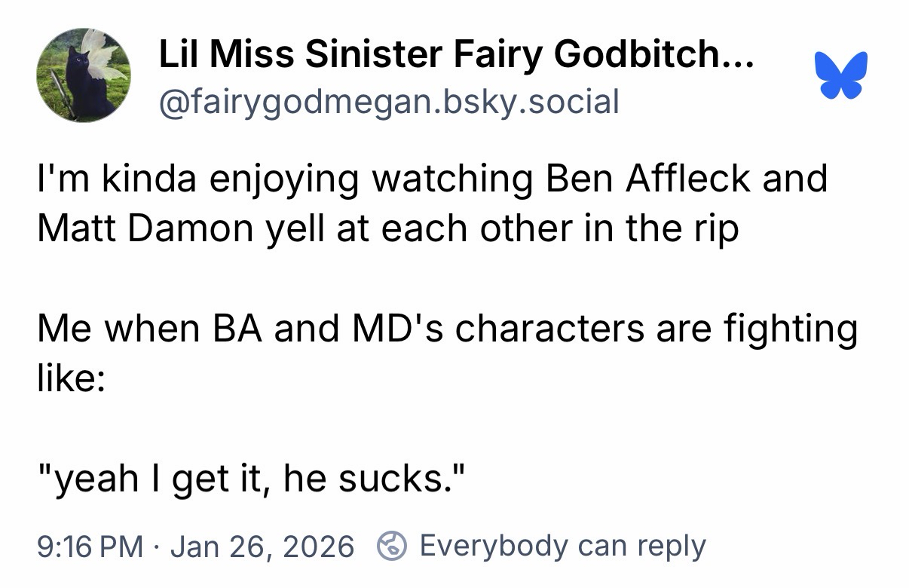
Task: Click the truncating ellipsis after Godbitch
Action: [x=738, y=55]
